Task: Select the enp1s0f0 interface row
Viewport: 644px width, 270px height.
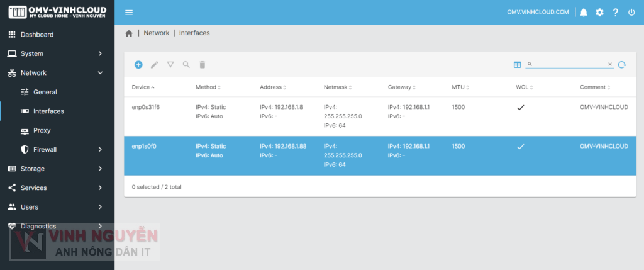Action: 380,155
